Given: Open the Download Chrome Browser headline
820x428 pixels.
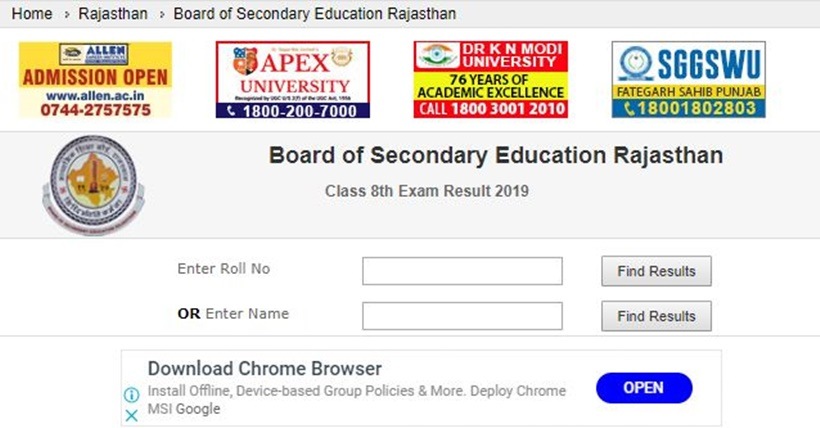Looking at the screenshot, I should point(265,368).
